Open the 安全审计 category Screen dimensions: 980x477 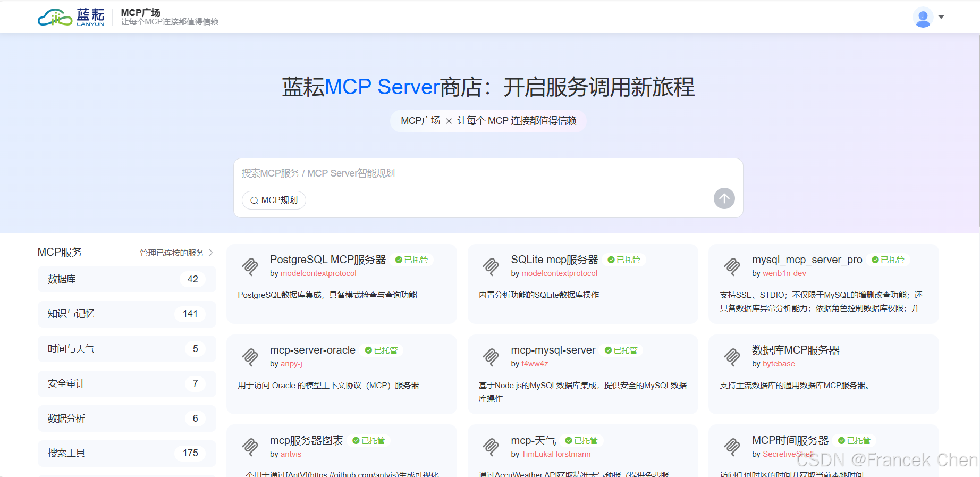click(126, 383)
